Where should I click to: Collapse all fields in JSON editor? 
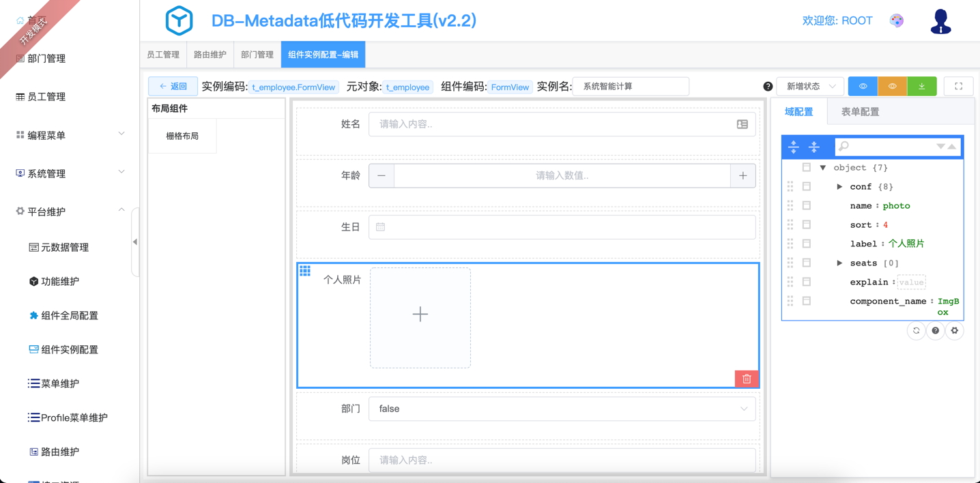click(x=814, y=147)
